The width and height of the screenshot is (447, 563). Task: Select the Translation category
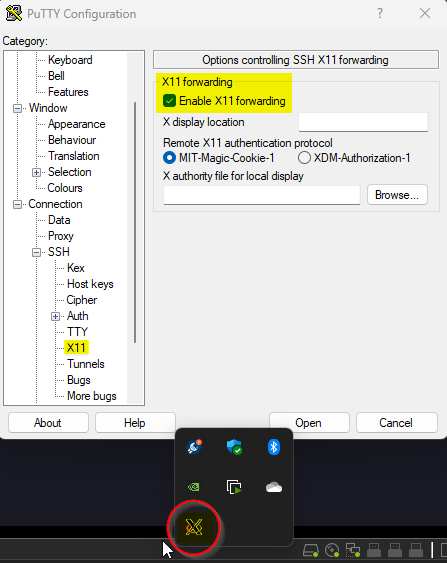click(x=74, y=156)
